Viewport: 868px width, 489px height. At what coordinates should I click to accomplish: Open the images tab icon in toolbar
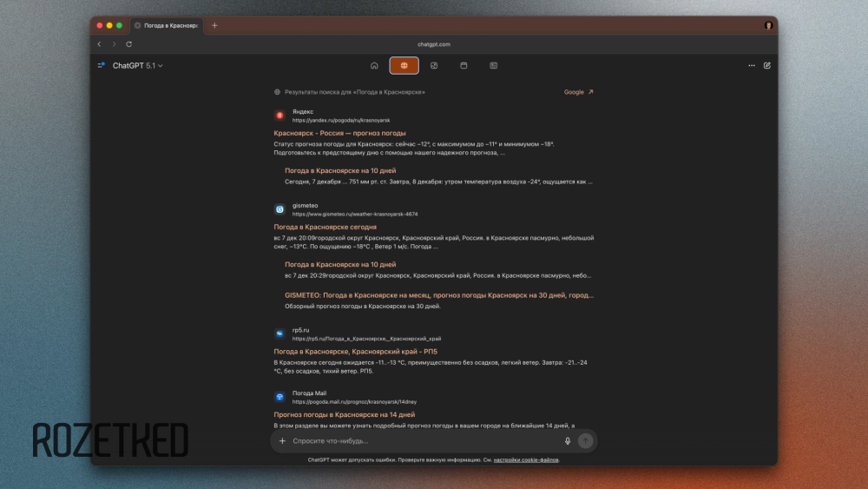tap(434, 65)
